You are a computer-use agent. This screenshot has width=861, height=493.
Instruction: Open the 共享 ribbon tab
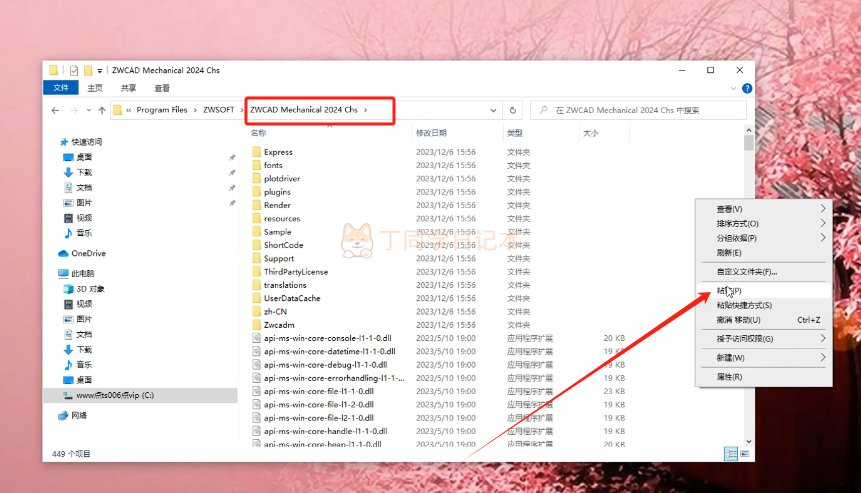[128, 88]
